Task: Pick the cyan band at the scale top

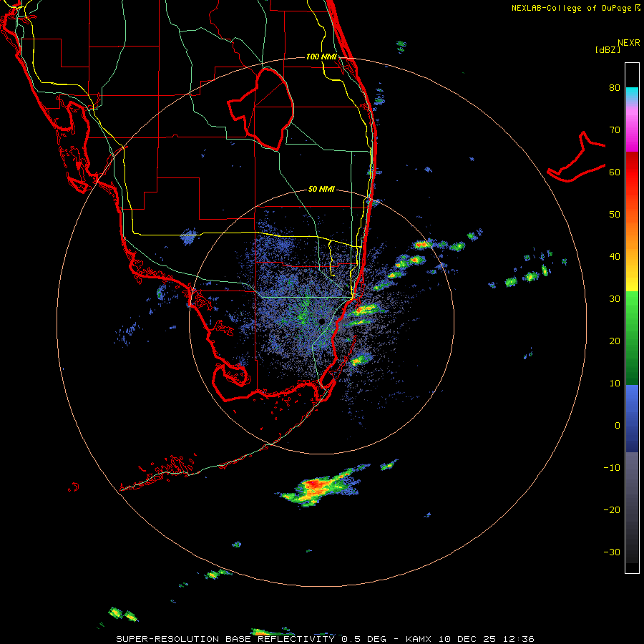Action: (x=632, y=92)
